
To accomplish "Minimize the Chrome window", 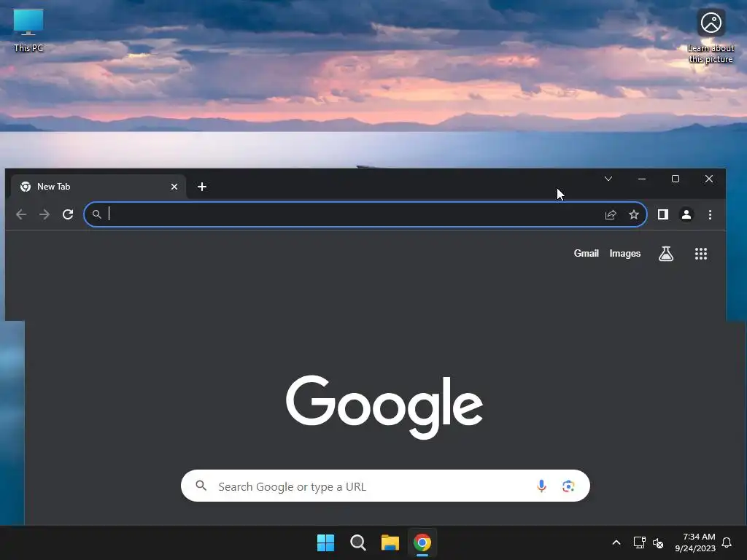I will point(642,179).
